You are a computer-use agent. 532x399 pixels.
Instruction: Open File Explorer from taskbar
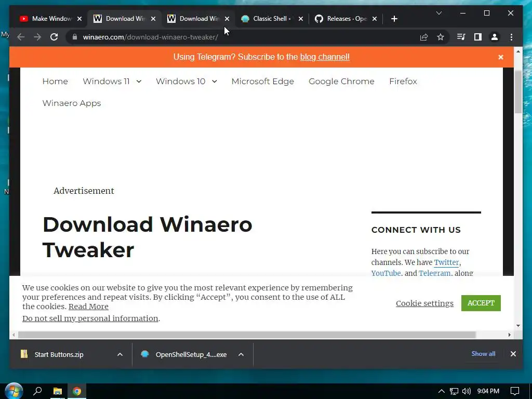click(58, 391)
